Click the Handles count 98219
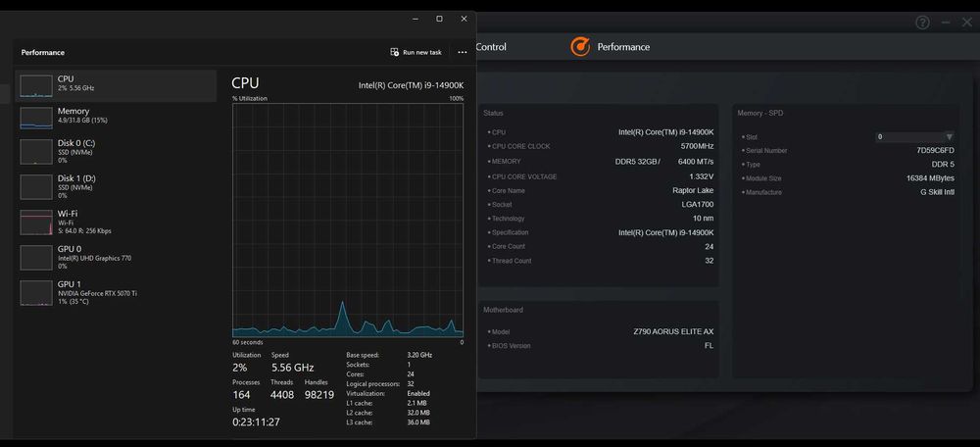 [319, 395]
